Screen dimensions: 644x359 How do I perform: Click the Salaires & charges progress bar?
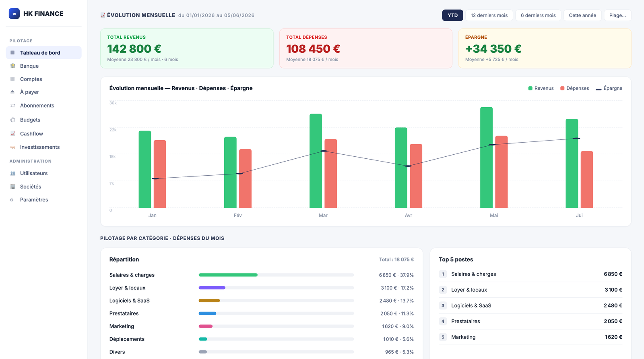[x=276, y=275]
